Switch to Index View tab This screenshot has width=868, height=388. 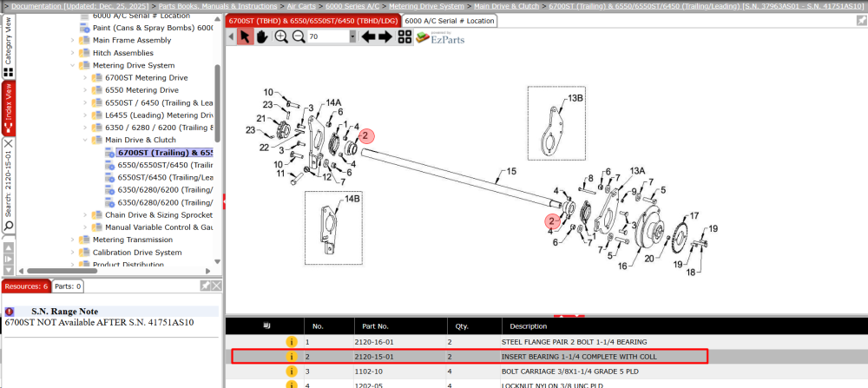point(9,109)
